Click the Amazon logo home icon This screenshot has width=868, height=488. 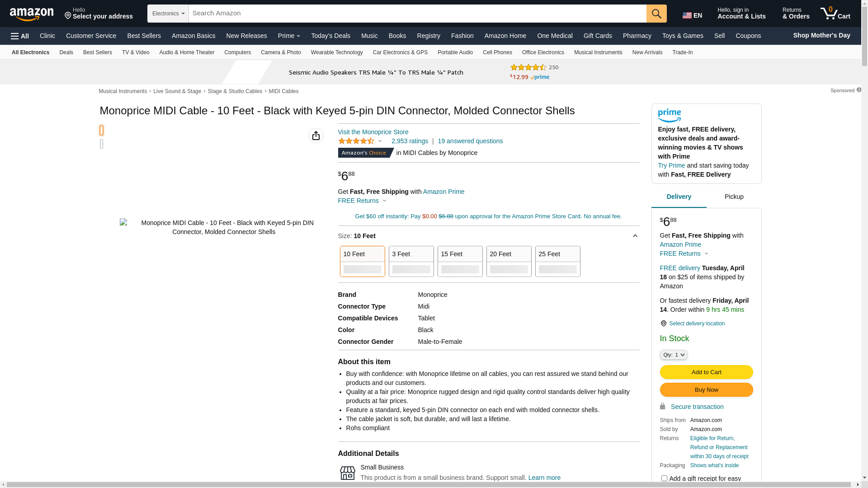tap(32, 14)
